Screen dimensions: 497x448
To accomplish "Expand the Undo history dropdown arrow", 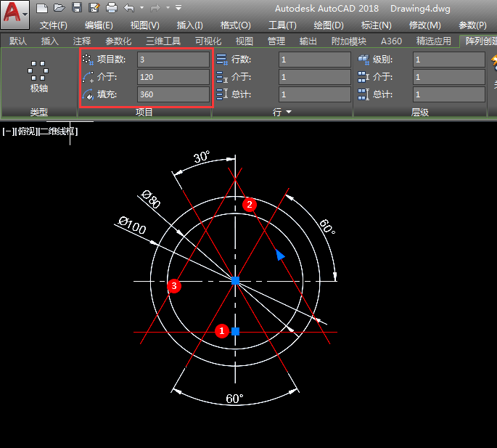I will 141,8.
